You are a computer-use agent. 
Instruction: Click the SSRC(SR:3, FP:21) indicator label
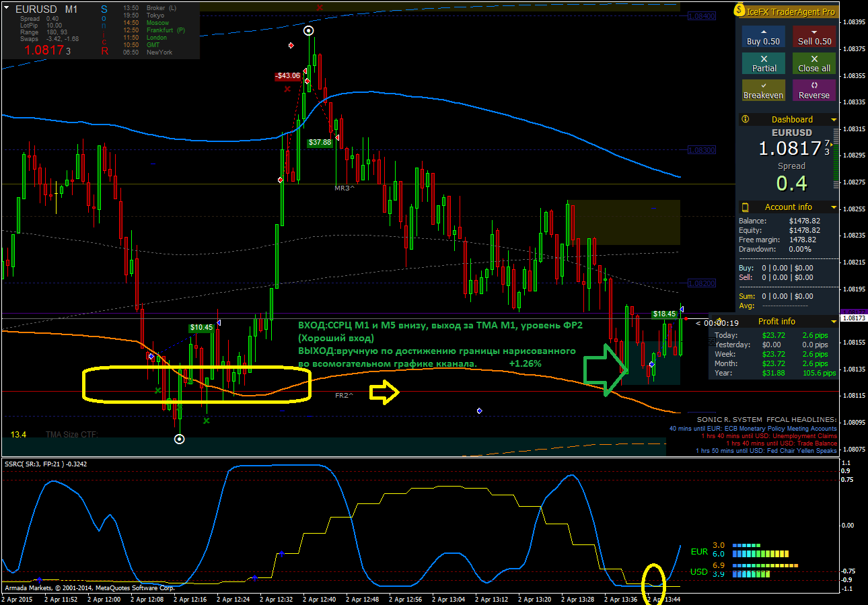46,464
